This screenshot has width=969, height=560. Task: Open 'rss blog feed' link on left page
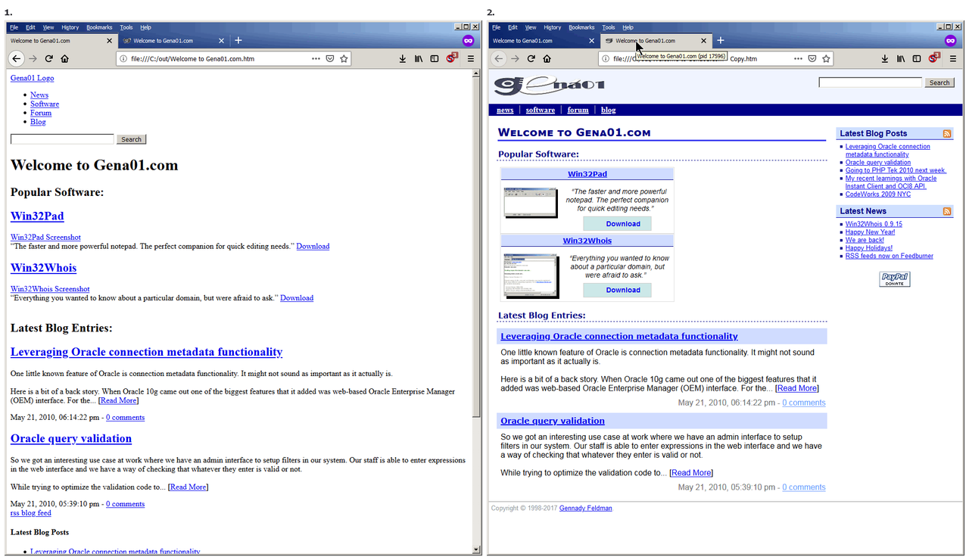pos(31,513)
